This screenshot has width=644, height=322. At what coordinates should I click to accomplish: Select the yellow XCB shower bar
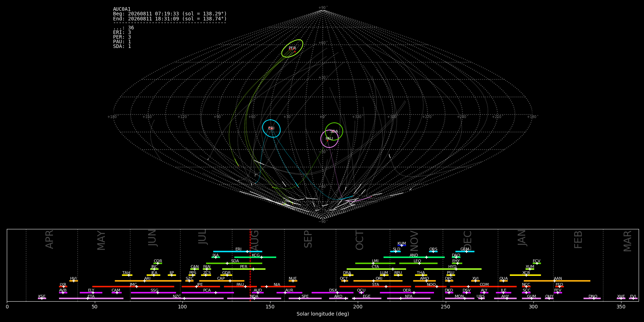click(x=525, y=275)
